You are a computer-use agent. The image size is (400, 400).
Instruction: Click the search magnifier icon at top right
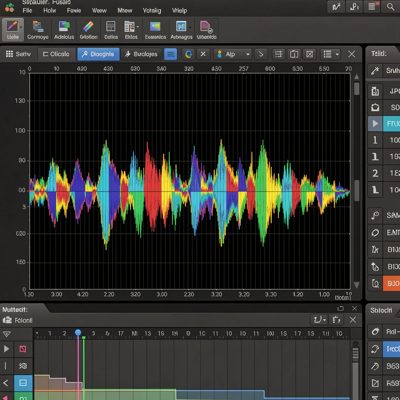[390, 7]
